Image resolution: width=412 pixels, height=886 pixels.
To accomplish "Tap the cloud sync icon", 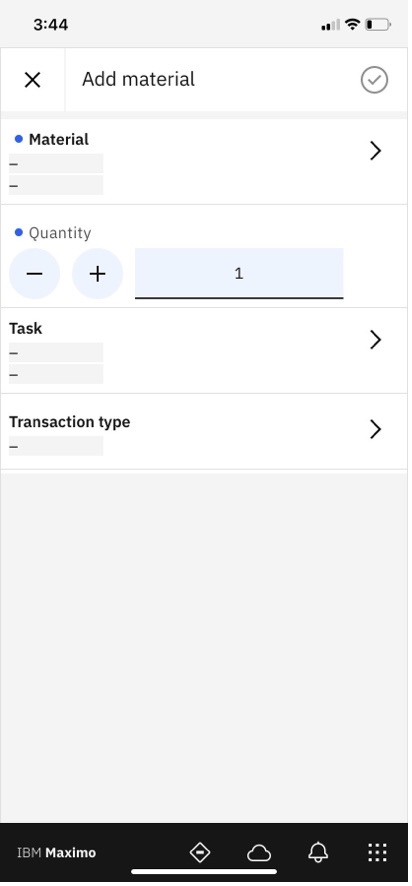I will [259, 853].
